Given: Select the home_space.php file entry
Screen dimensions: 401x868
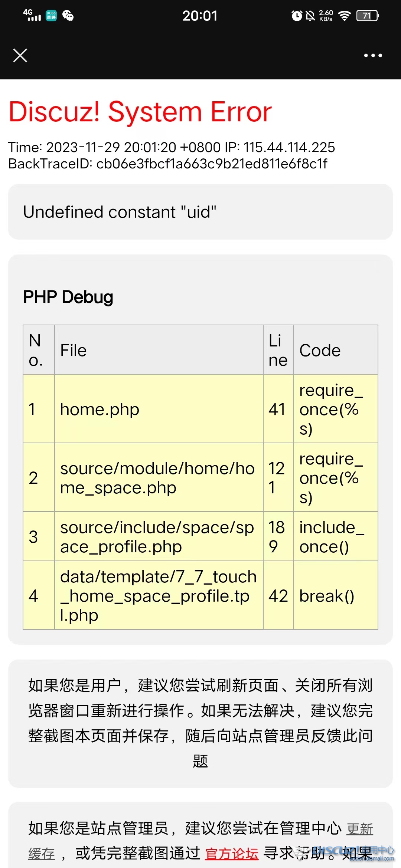Looking at the screenshot, I should tap(157, 478).
